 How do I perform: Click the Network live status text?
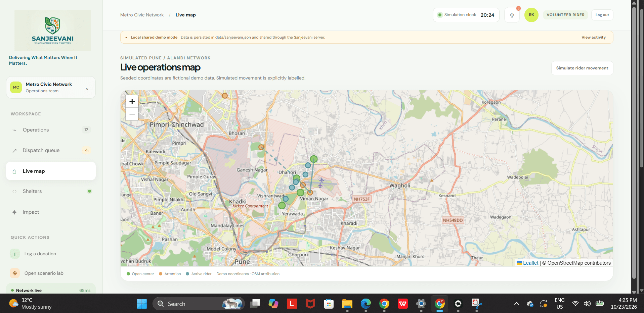click(29, 291)
